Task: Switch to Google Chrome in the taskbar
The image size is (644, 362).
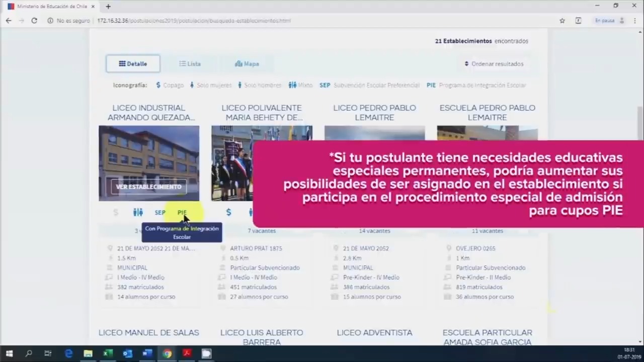Action: pyautogui.click(x=167, y=353)
